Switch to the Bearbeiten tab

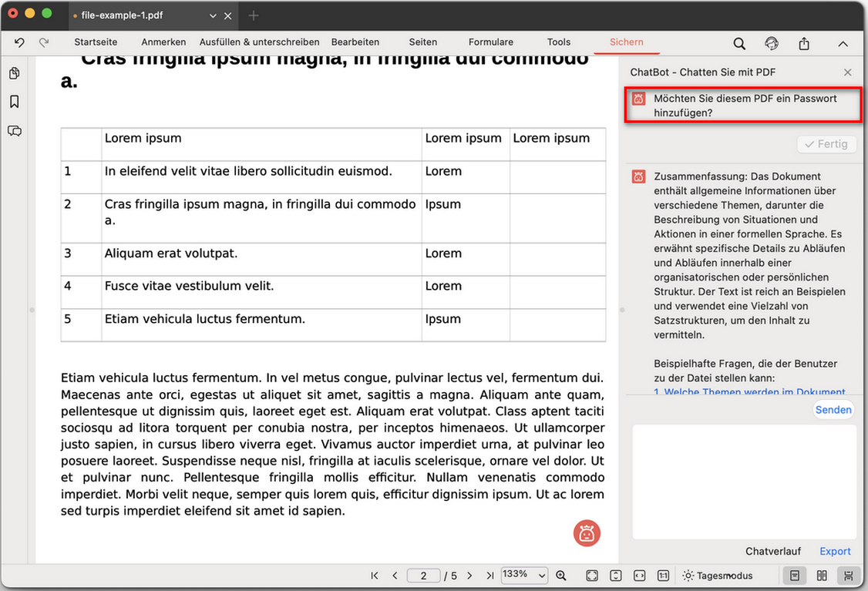pos(355,42)
